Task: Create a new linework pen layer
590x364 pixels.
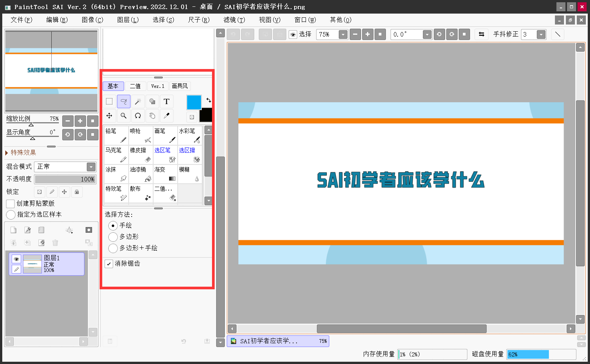Action: (x=27, y=230)
